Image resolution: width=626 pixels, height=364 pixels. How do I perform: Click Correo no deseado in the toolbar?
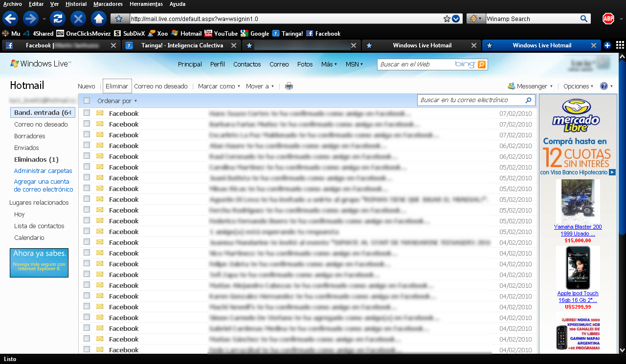coord(161,86)
